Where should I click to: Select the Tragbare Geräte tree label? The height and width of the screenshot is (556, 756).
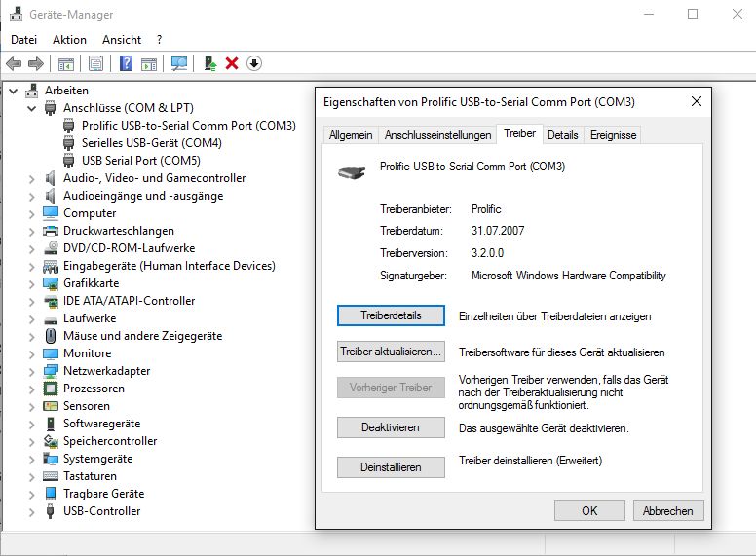(103, 494)
